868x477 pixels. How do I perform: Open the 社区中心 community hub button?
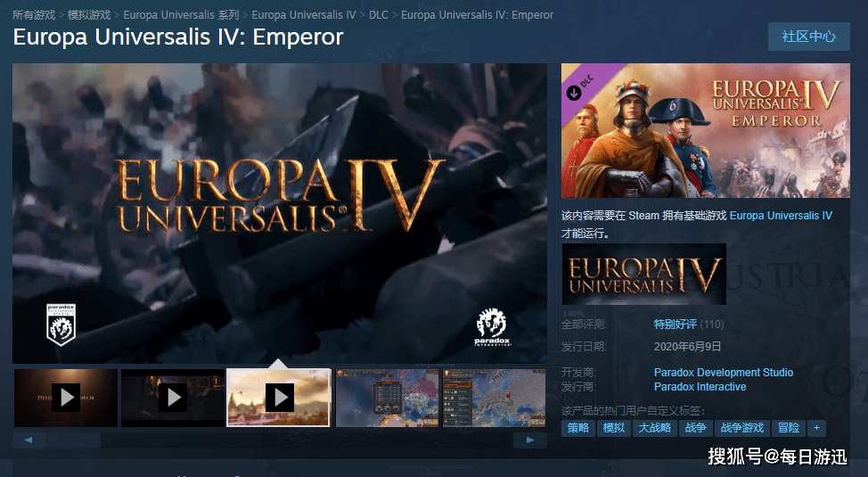(x=809, y=37)
